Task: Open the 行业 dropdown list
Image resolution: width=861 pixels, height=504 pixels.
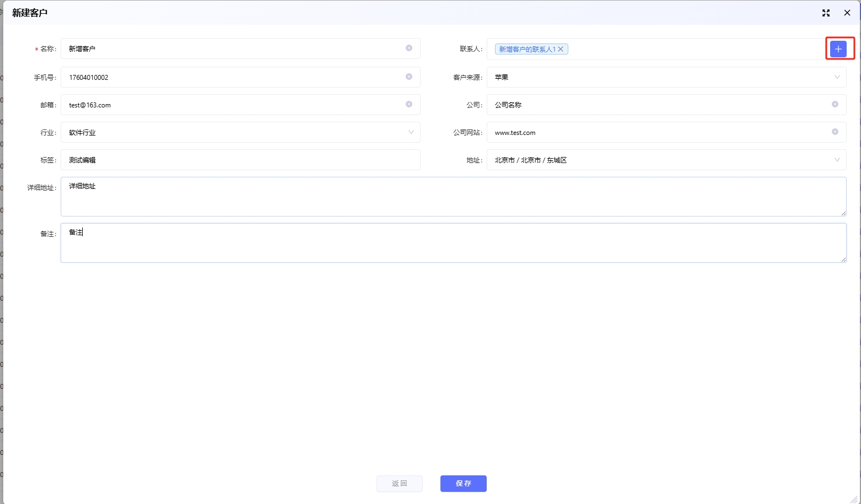Action: pos(411,132)
